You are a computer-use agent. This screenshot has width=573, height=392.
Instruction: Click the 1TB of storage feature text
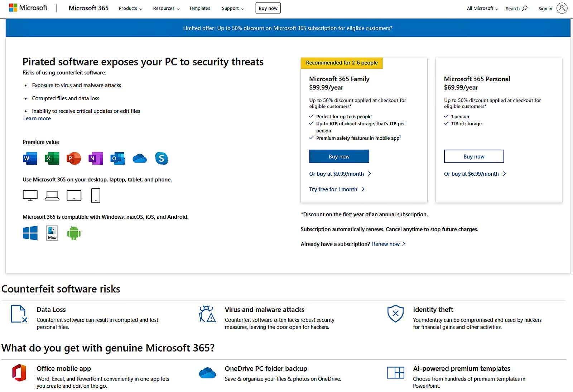(466, 124)
